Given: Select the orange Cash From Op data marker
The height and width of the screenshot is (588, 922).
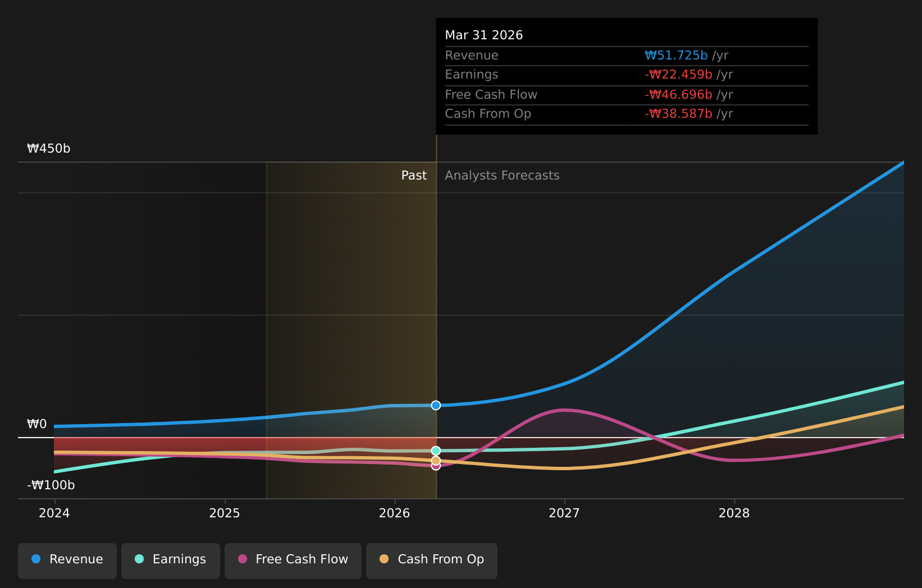Looking at the screenshot, I should [x=436, y=461].
